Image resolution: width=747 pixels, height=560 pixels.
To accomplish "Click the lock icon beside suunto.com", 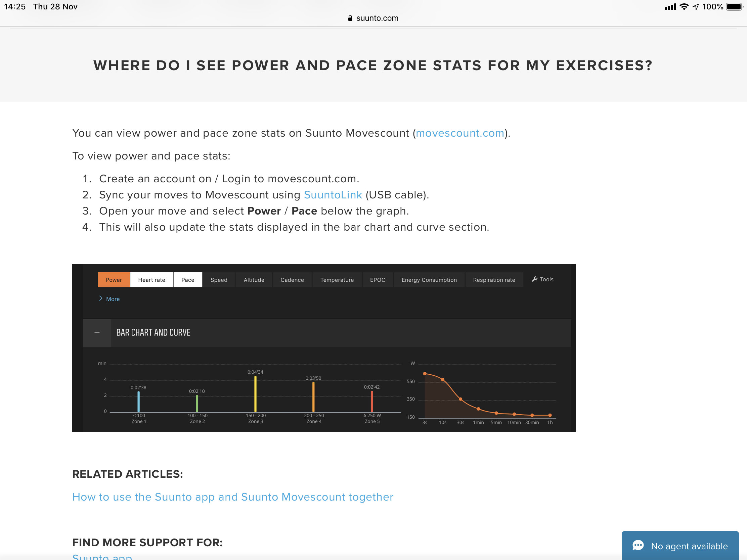I will [x=350, y=18].
